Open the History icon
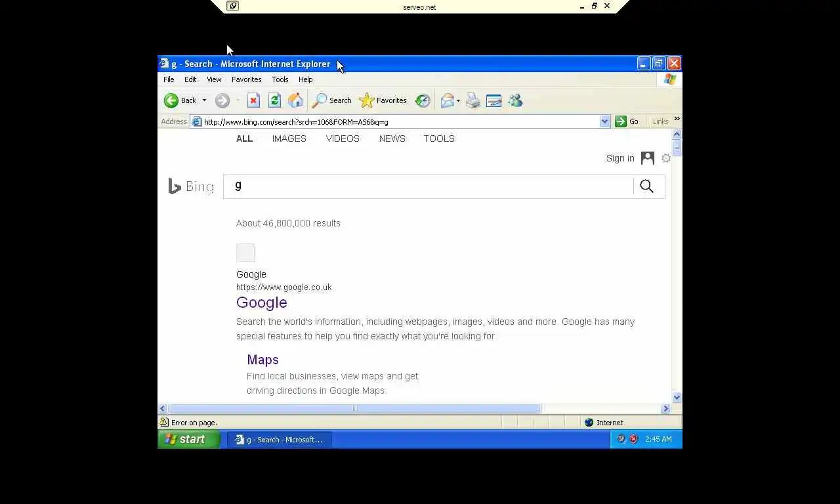The height and width of the screenshot is (504, 840). click(x=423, y=100)
